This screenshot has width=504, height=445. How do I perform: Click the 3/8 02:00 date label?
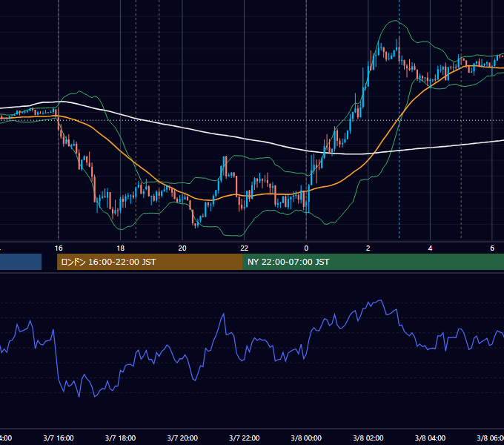point(368,438)
